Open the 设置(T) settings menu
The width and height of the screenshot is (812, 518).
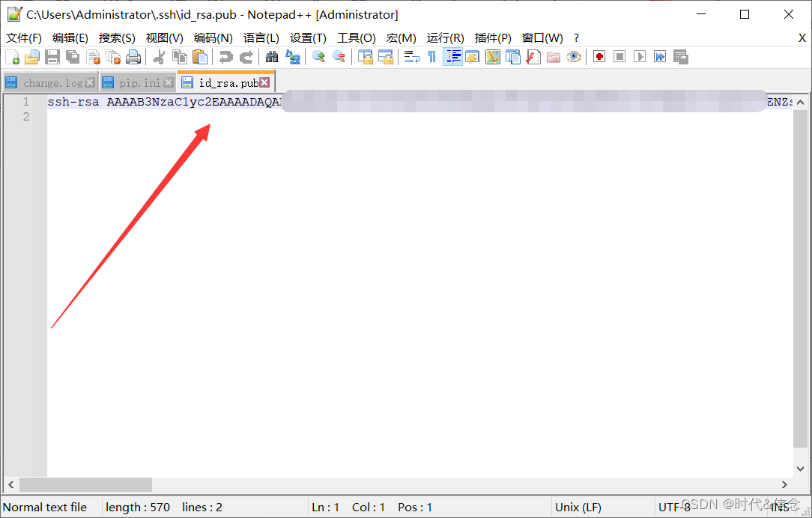pyautogui.click(x=308, y=38)
